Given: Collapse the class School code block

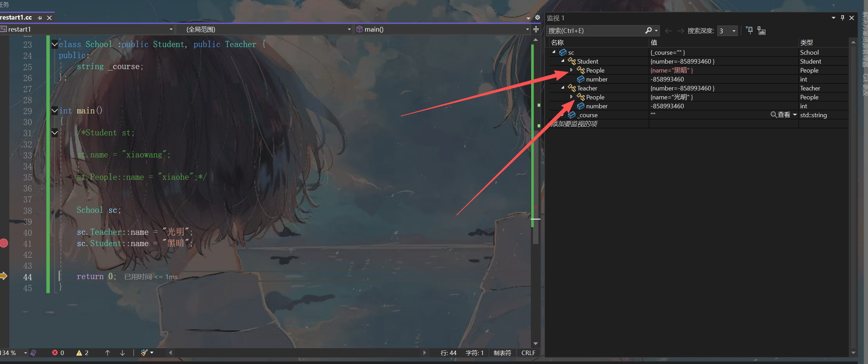Looking at the screenshot, I should pos(54,44).
